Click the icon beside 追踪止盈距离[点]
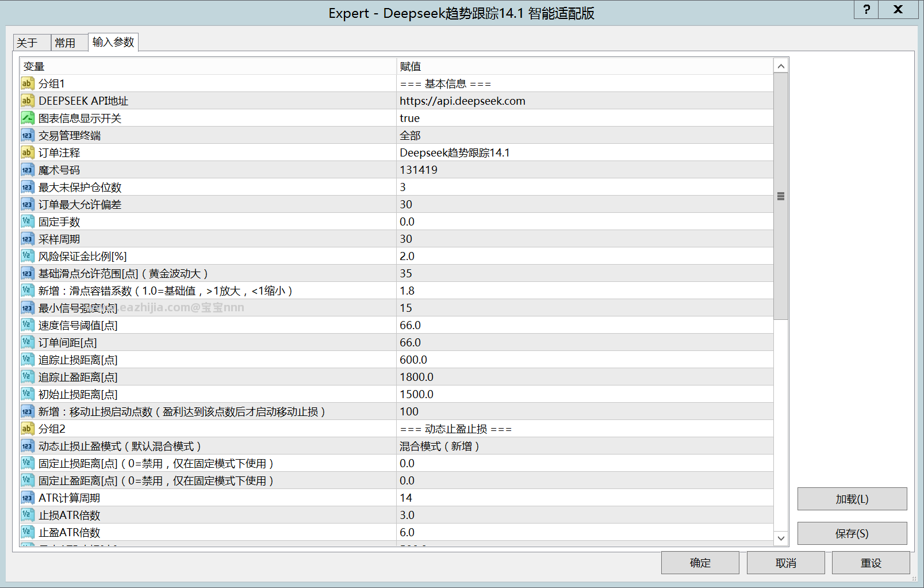This screenshot has width=924, height=588. [27, 377]
